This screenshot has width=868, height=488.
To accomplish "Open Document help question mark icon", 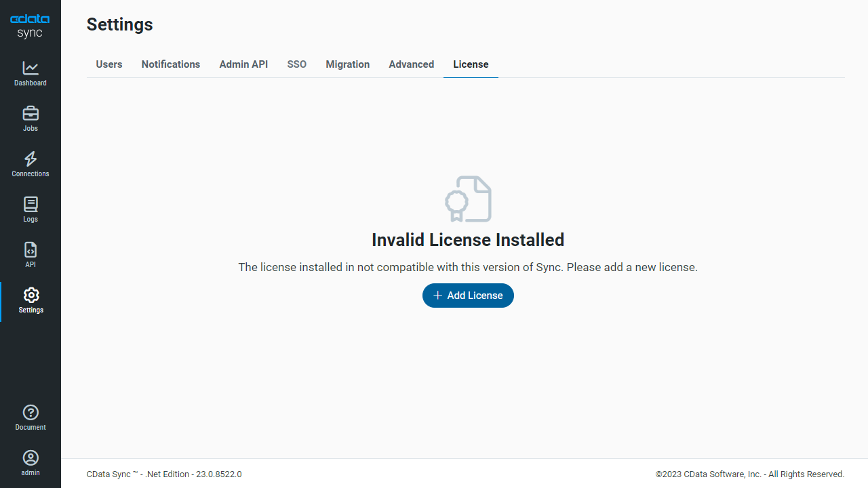I will pos(31,412).
